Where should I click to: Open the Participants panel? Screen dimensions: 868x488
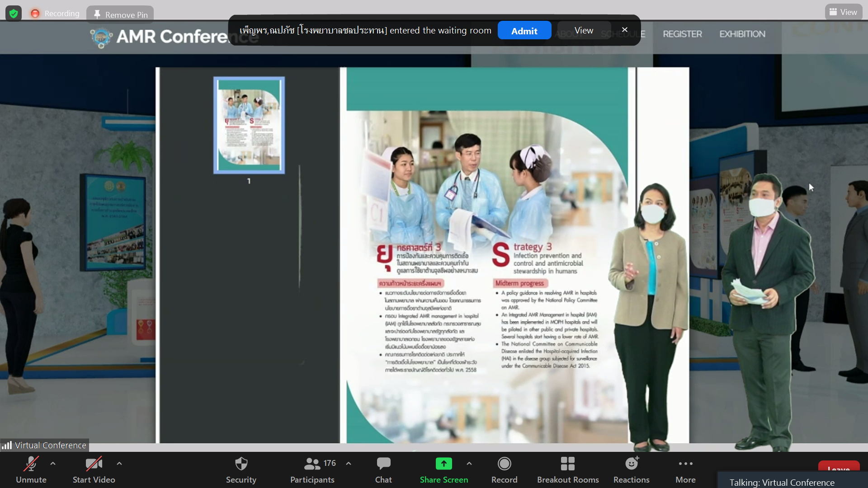(312, 470)
